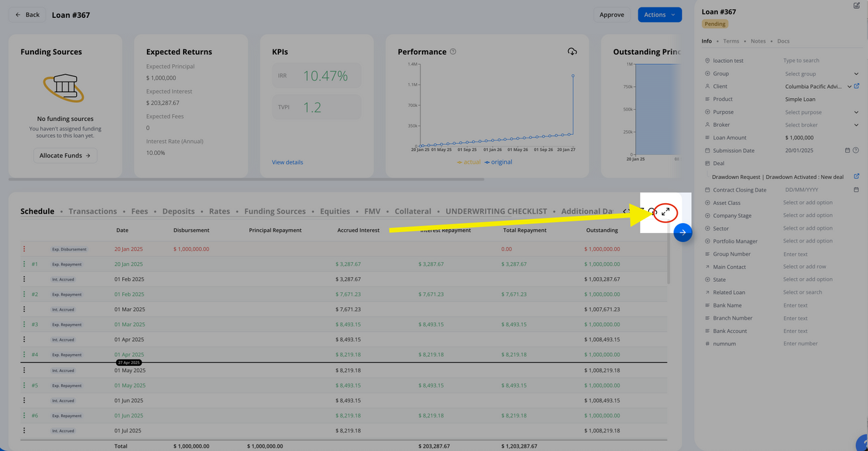Open three-dot menu for repayment #3
Screen dimensions: 868x451
pos(24,324)
